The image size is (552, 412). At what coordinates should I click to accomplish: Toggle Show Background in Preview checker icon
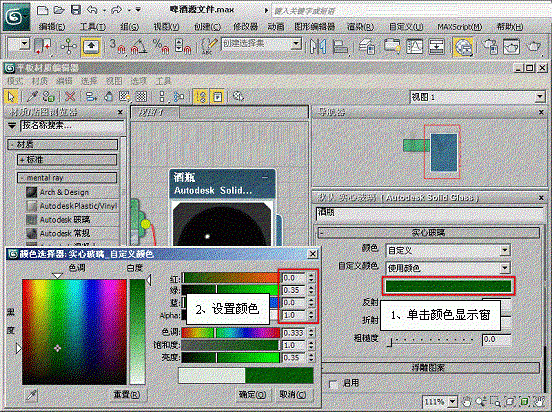142,96
